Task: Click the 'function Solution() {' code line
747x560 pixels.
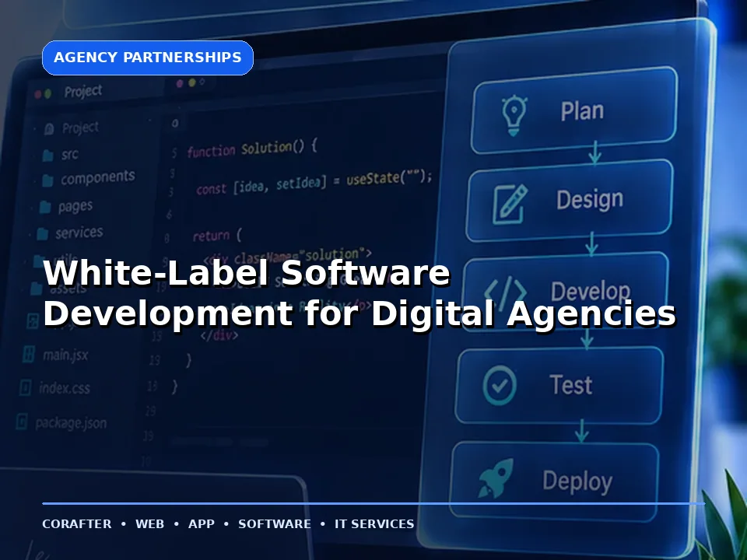Action: [252, 149]
